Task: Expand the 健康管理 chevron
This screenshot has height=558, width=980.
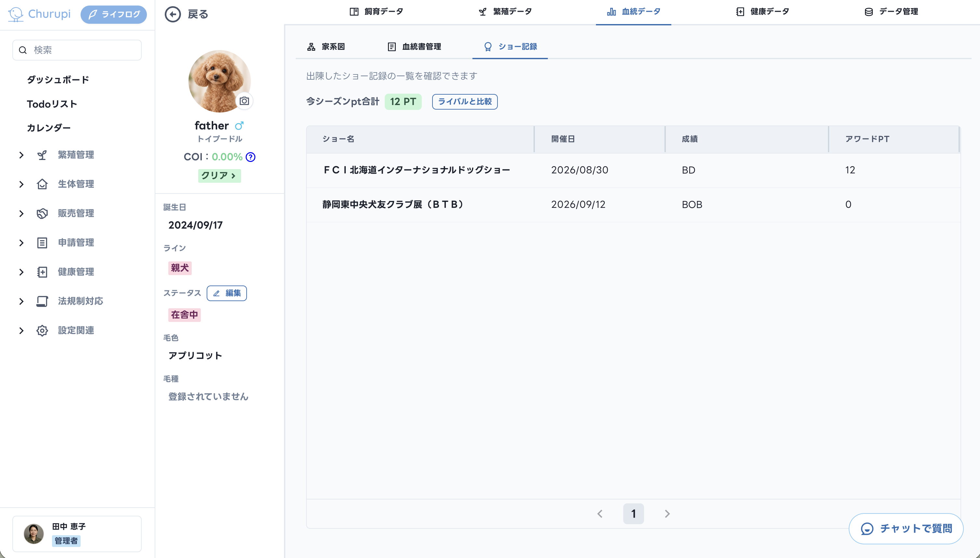Action: 21,272
